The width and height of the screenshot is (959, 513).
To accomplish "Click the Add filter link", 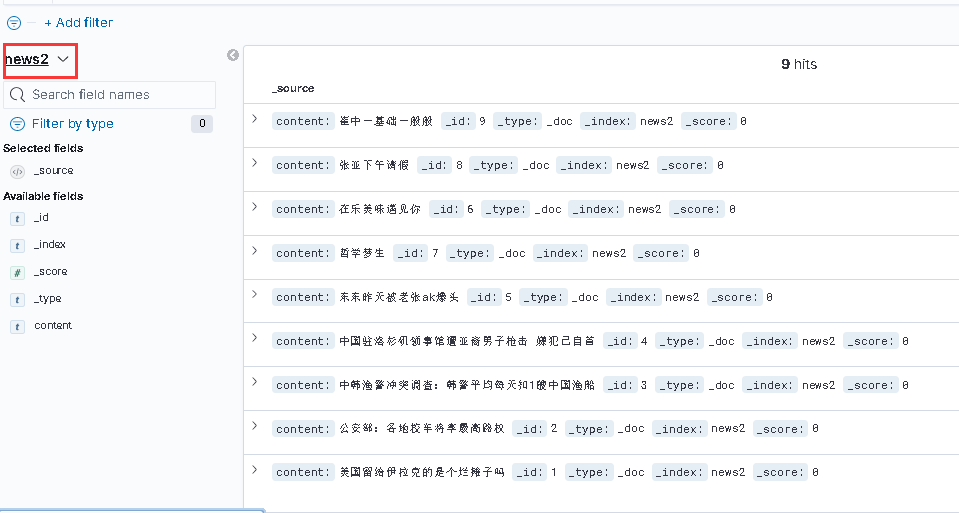I will pos(78,23).
